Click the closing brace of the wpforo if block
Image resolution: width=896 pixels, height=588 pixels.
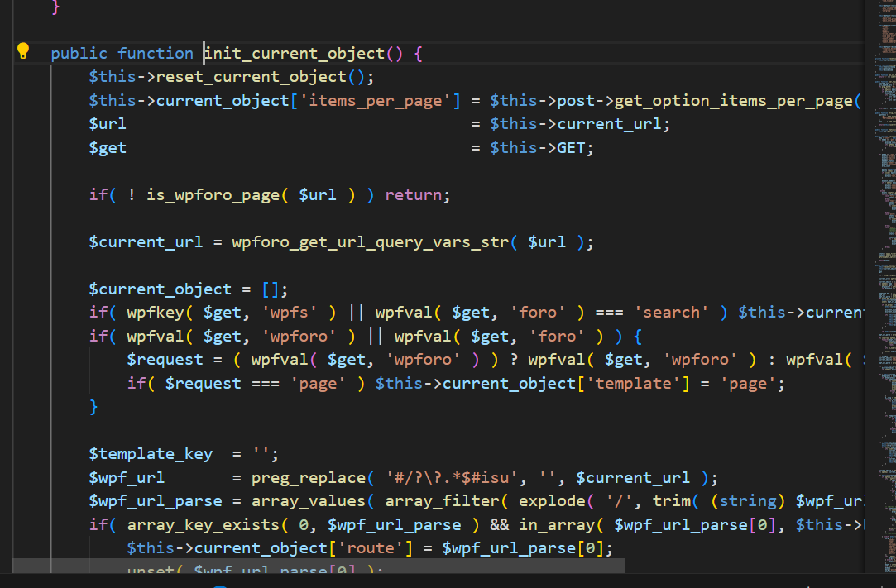pos(93,407)
